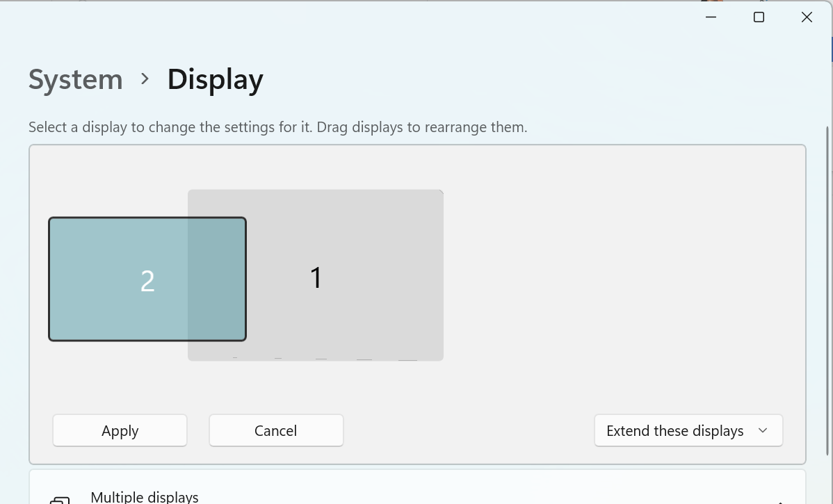Click the Display page heading

[x=215, y=79]
